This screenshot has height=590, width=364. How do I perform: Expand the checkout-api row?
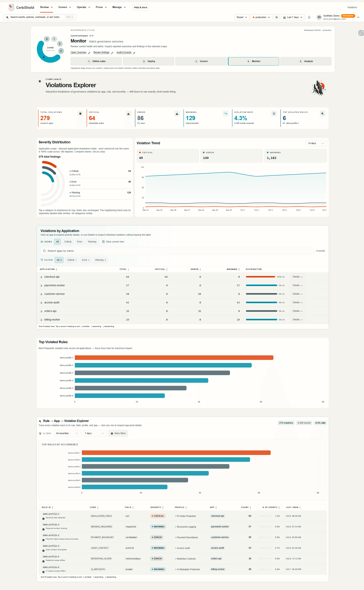click(x=42, y=277)
